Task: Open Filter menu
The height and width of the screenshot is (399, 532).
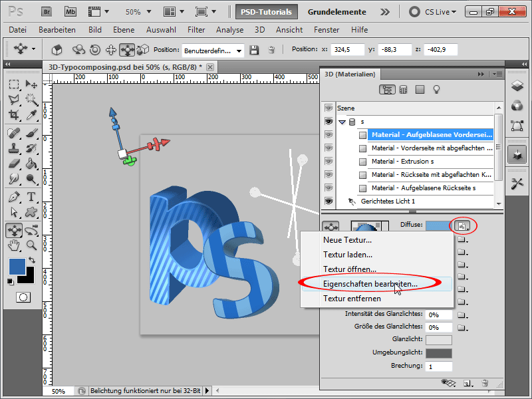Action: pos(196,30)
